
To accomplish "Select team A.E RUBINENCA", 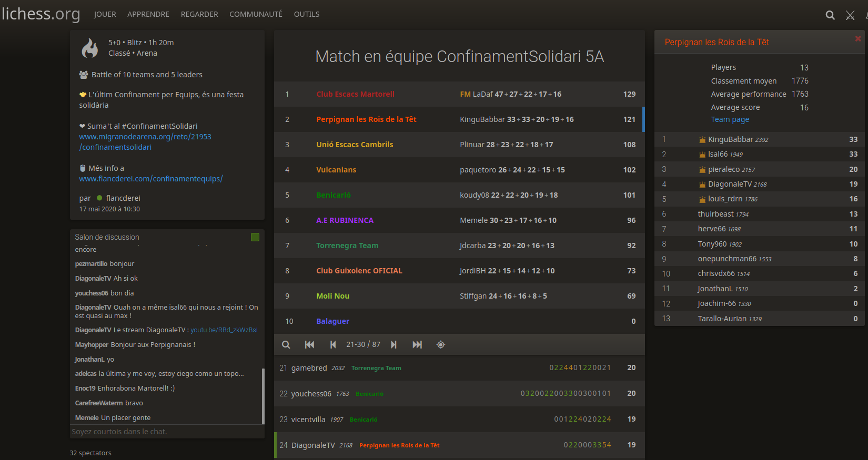I will 345,220.
